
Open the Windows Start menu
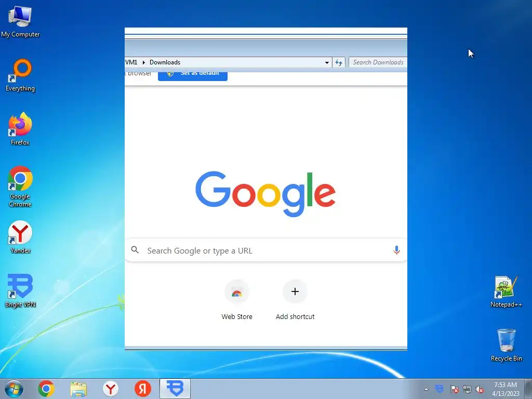tap(14, 389)
